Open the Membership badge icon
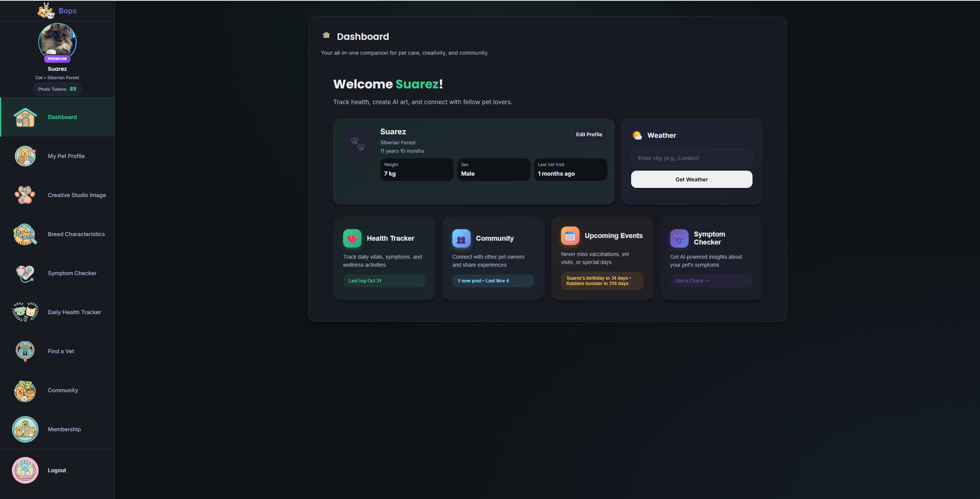The height and width of the screenshot is (499, 980). tap(25, 429)
